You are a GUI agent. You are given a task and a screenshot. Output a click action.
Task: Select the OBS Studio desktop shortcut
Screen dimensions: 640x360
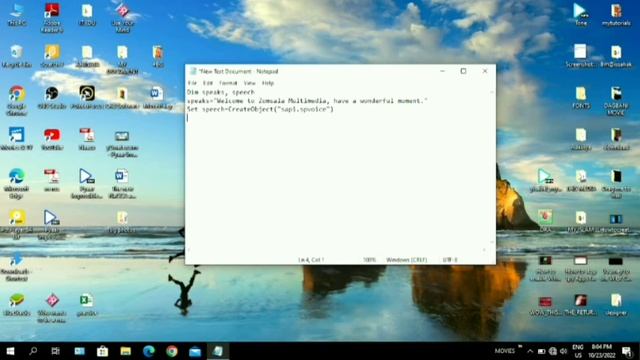[52, 97]
